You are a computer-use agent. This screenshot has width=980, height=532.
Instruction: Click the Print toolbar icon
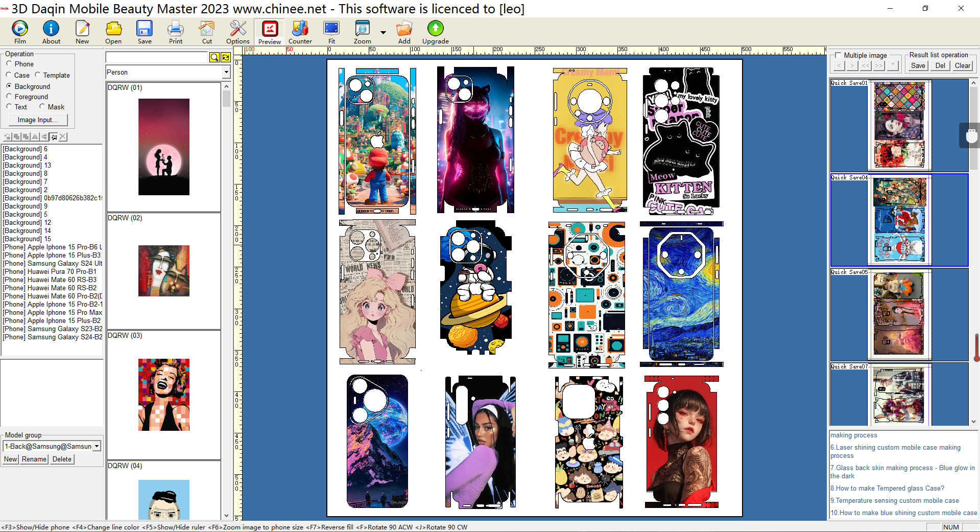176,32
